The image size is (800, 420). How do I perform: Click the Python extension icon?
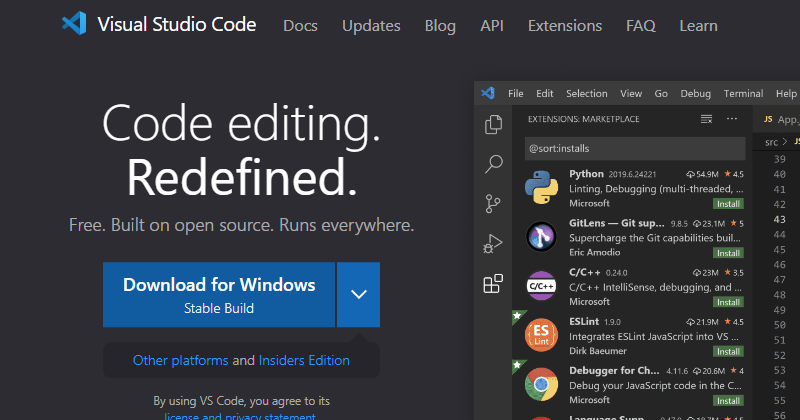(541, 185)
